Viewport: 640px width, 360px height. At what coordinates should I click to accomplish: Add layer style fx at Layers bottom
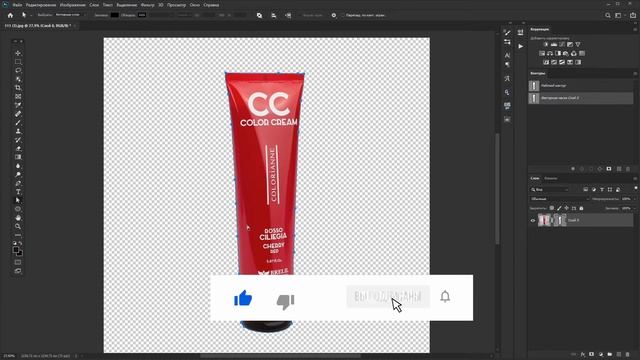click(x=583, y=354)
